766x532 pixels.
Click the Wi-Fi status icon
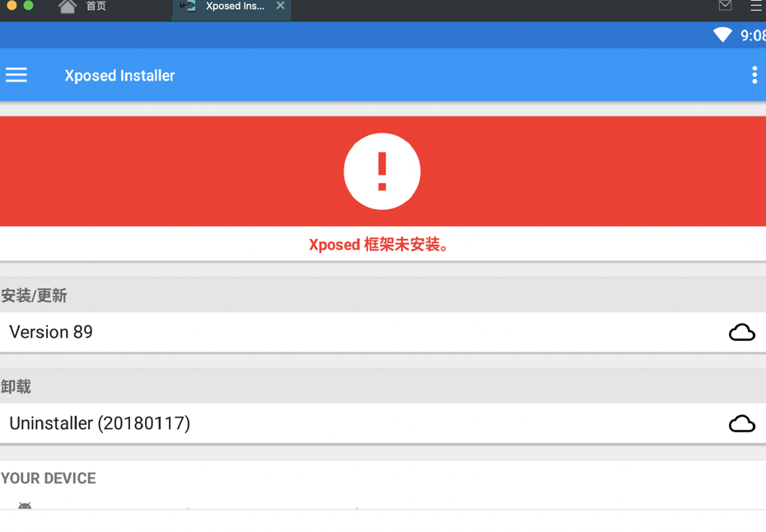click(x=722, y=35)
